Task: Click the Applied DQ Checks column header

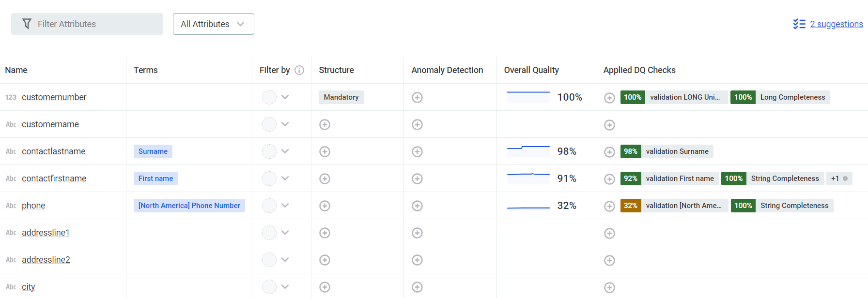Action: pyautogui.click(x=639, y=70)
